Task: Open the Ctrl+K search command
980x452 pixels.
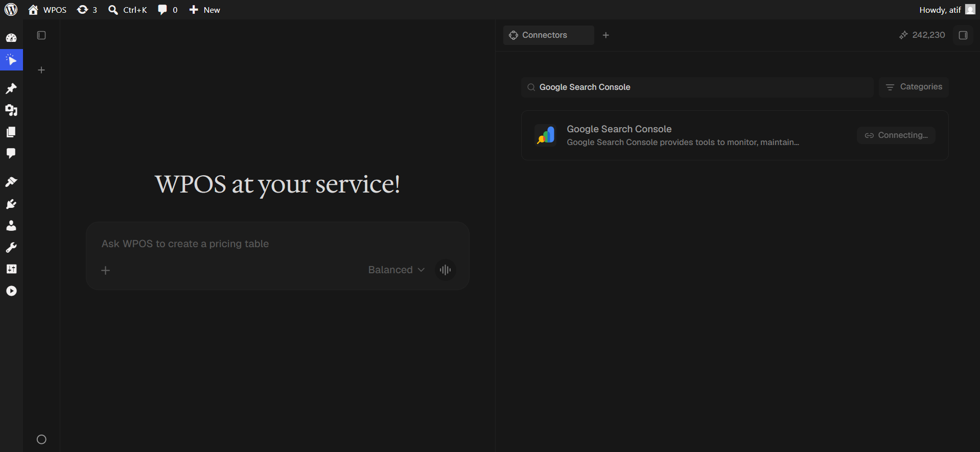Action: point(128,10)
